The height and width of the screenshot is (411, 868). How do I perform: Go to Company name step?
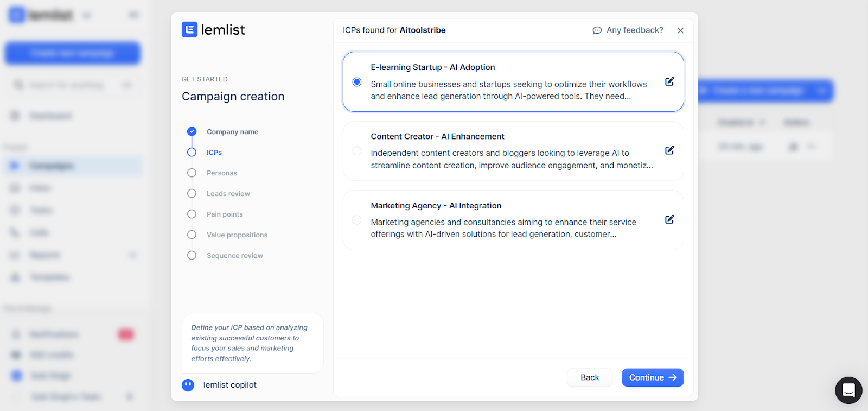[232, 132]
